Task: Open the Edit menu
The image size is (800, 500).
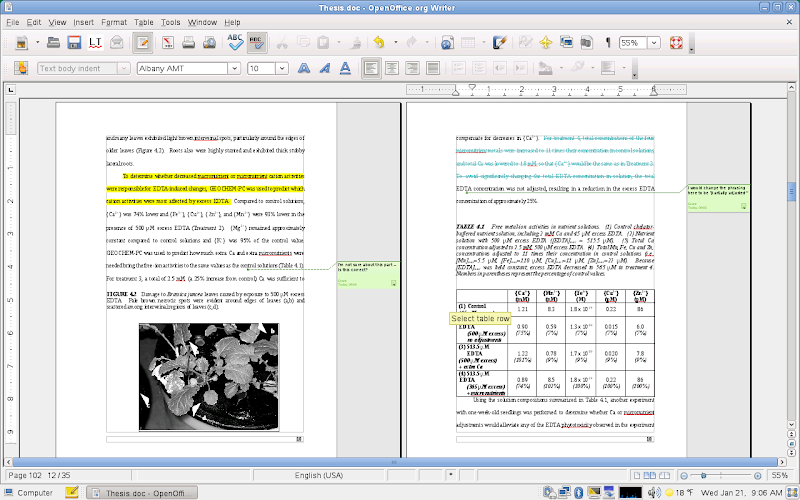Action: (34, 22)
